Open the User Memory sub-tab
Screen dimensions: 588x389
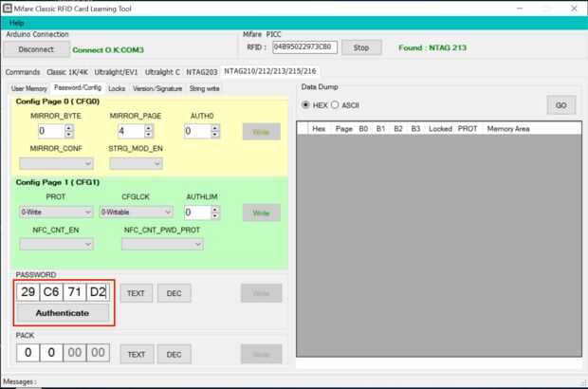tap(28, 88)
